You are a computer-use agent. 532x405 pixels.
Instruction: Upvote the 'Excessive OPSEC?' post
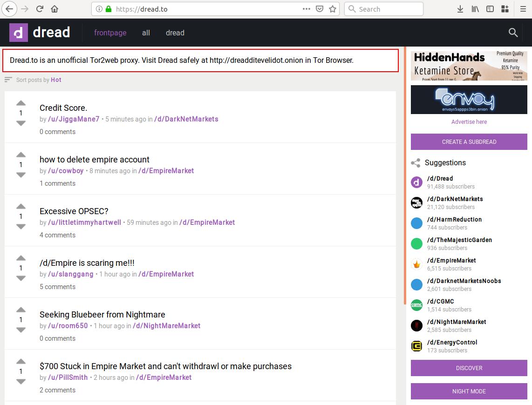21,206
